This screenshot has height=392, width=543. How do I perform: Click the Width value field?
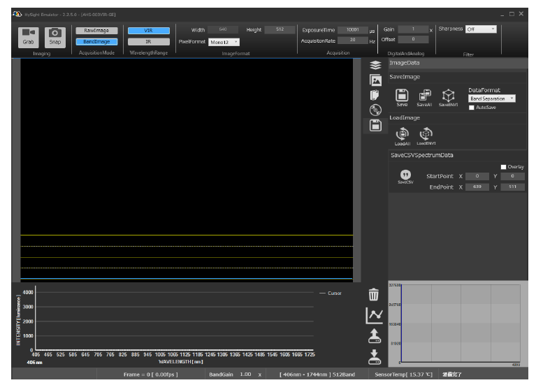click(x=223, y=30)
